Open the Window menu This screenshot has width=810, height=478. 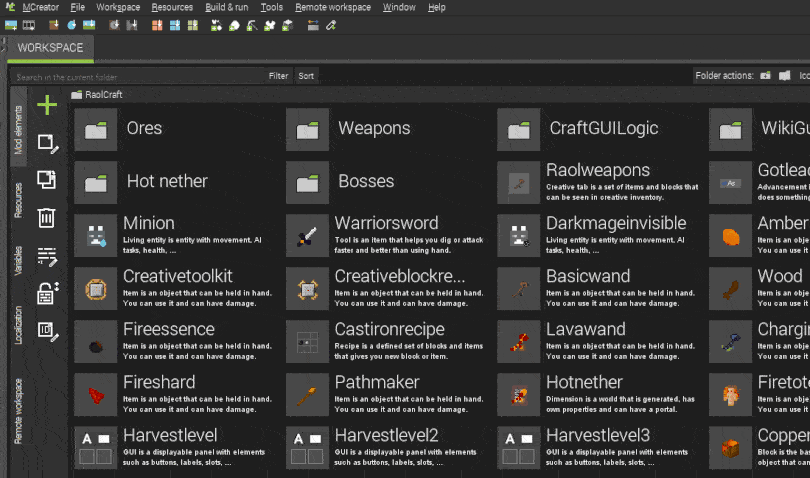399,7
